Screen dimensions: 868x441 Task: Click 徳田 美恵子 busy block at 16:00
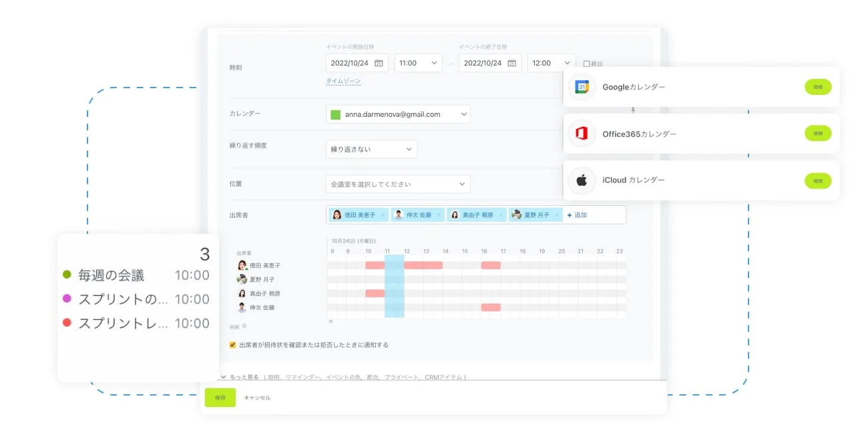(x=491, y=265)
